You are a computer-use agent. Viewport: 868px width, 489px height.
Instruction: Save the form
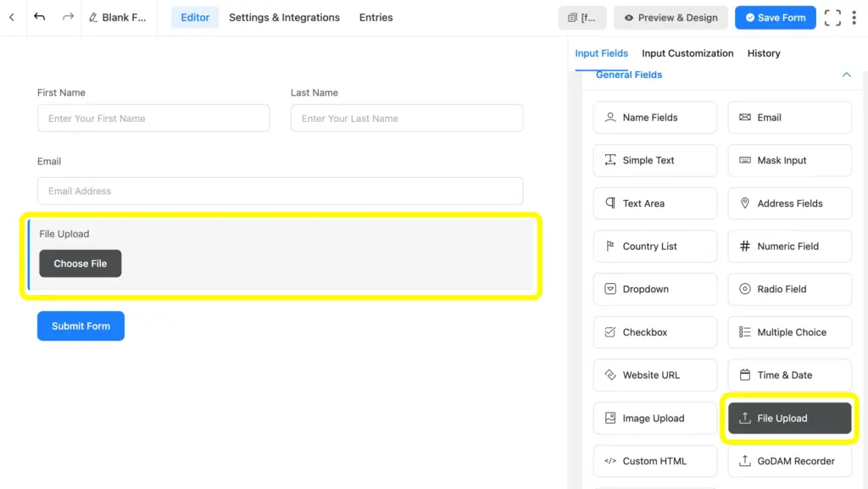(x=775, y=16)
